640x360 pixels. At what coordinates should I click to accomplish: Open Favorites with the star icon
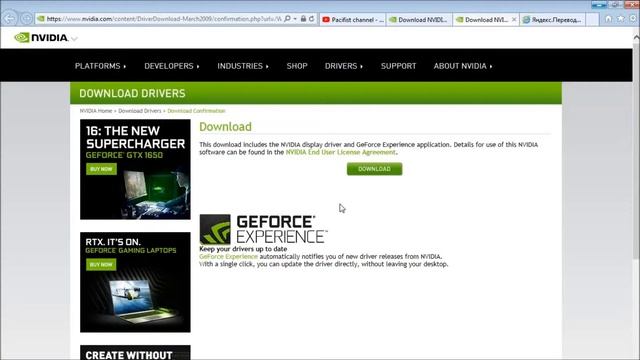(621, 19)
